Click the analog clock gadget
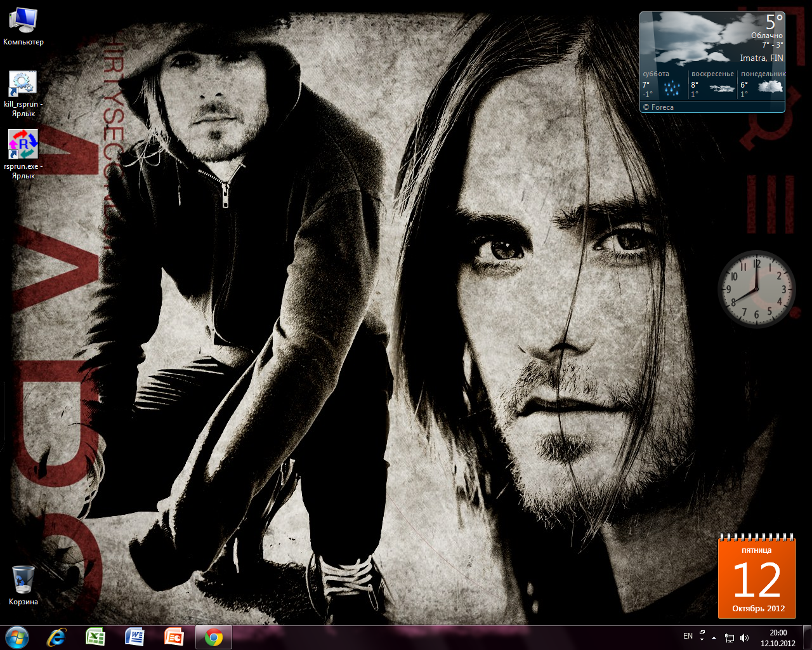The height and width of the screenshot is (650, 812). pyautogui.click(x=756, y=289)
